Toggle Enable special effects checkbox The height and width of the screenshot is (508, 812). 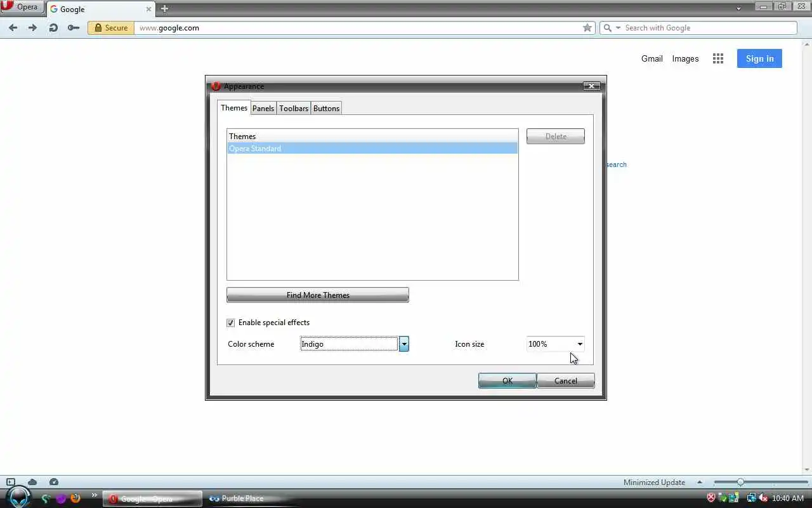pyautogui.click(x=230, y=323)
